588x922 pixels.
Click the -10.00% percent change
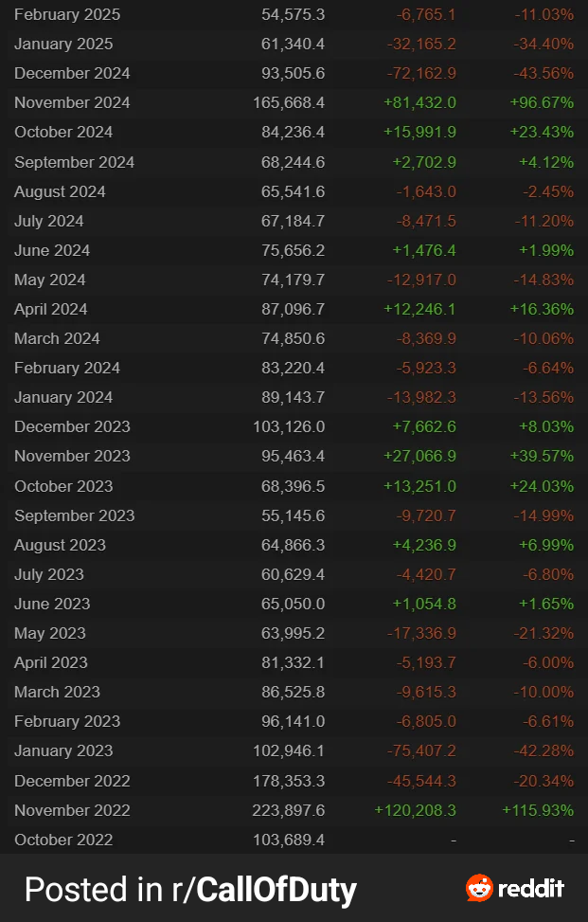click(x=543, y=692)
